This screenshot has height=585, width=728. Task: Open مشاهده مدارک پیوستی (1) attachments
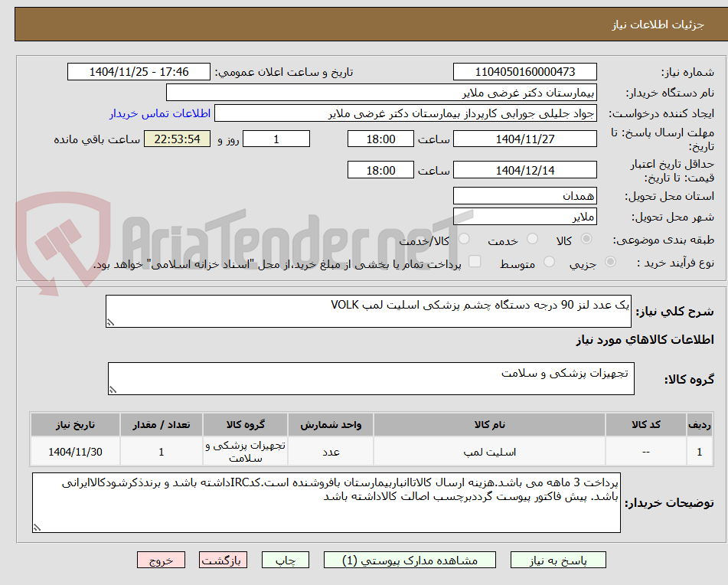(x=410, y=560)
